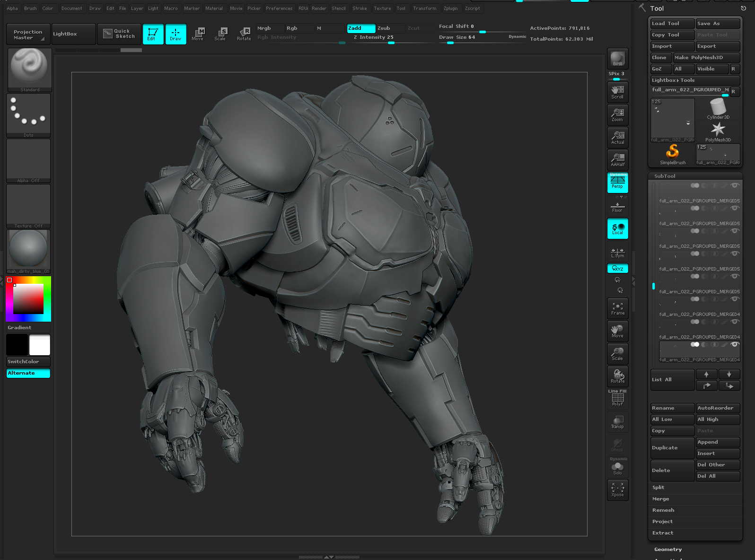Open the Stroke menu
This screenshot has height=560, width=755.
coord(360,9)
